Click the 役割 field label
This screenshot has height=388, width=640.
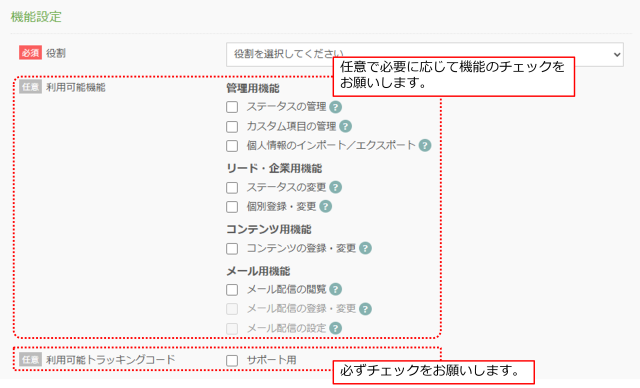56,53
